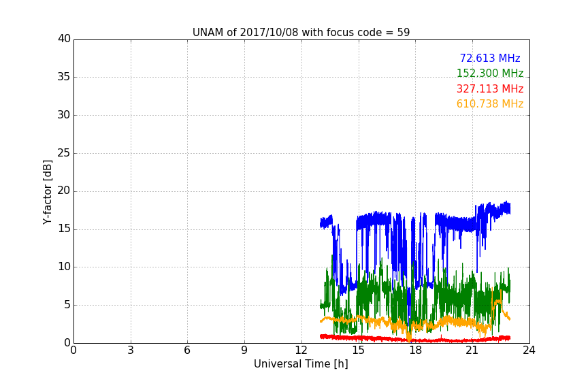Select the blue 72.613 MHz legend label
Screen dimensions: 588x392
point(490,58)
